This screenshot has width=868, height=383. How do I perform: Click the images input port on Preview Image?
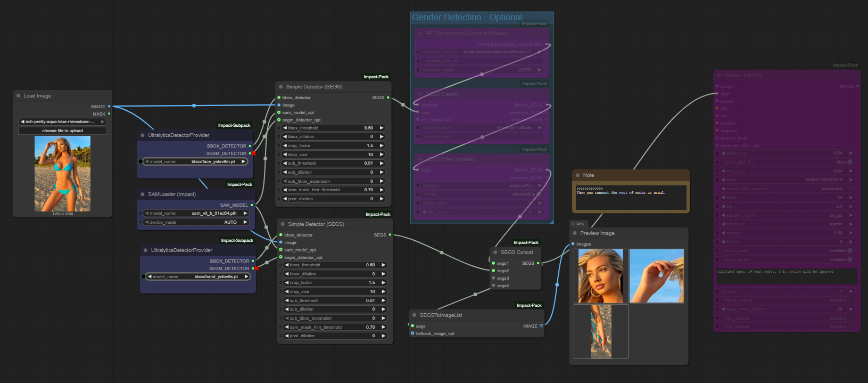[x=573, y=244]
